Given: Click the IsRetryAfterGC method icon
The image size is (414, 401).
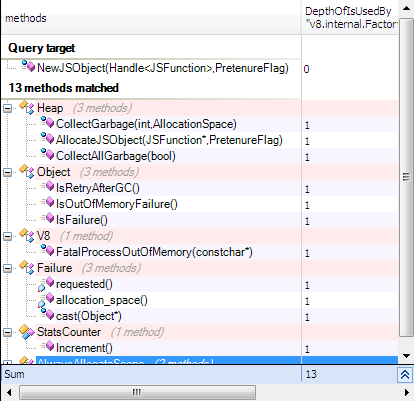Looking at the screenshot, I should (x=47, y=187).
